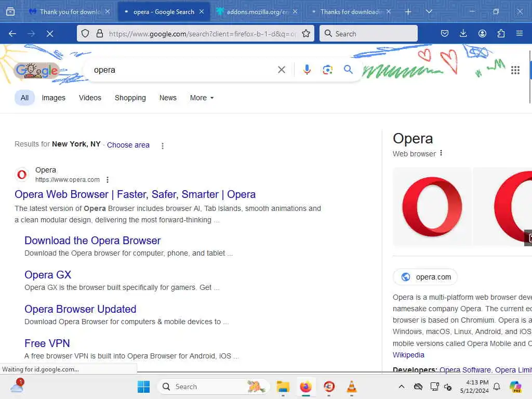
Task: Open the weather widget on taskbar
Action: point(17,386)
